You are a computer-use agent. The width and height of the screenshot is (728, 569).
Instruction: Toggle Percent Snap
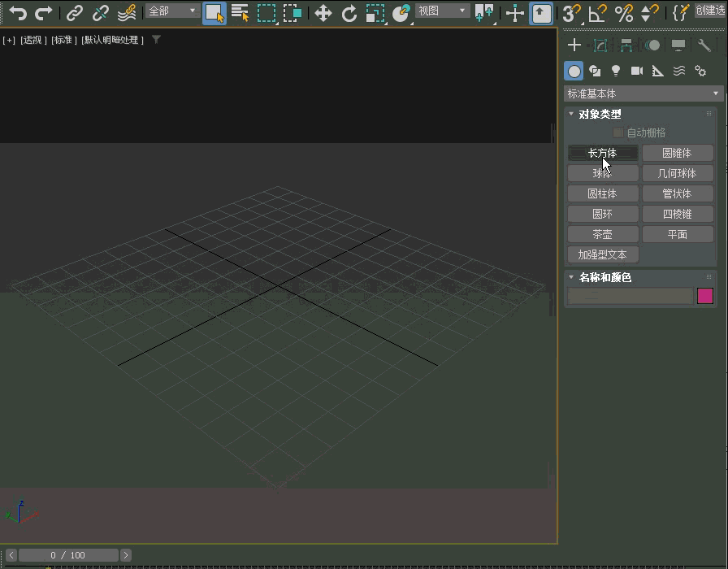[x=623, y=13]
